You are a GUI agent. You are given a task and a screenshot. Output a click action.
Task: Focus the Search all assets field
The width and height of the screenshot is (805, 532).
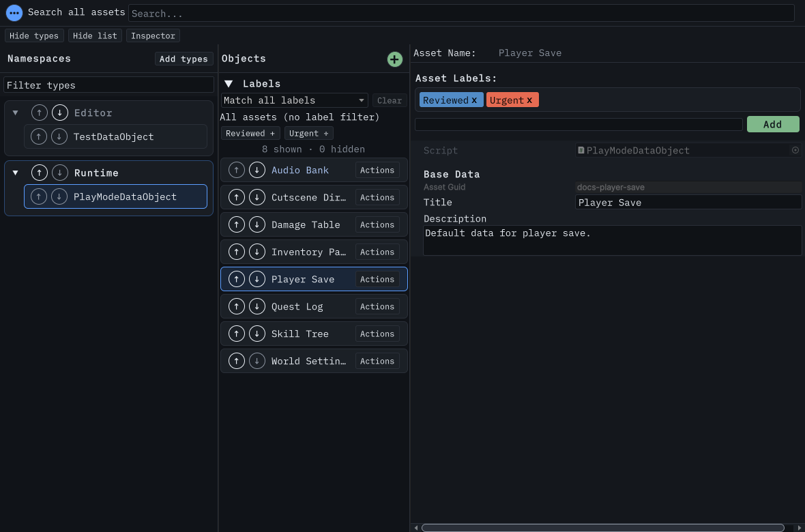pyautogui.click(x=461, y=14)
